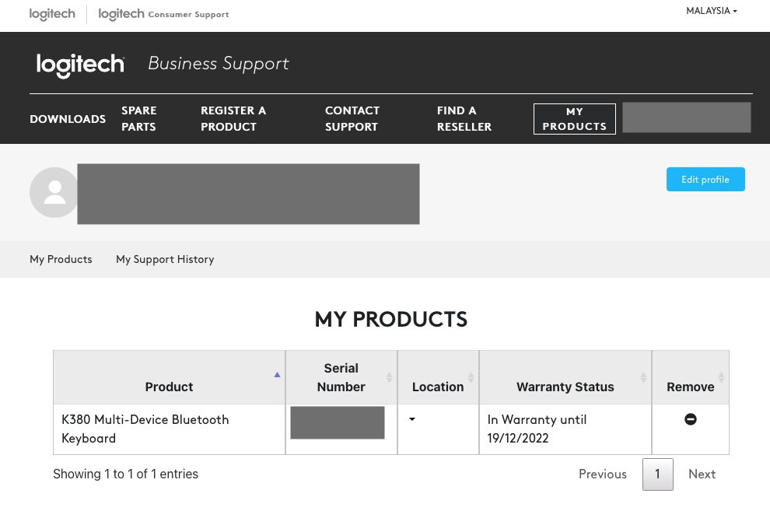The image size is (770, 532).
Task: Click the small Logitech logo at top left
Action: coord(52,14)
